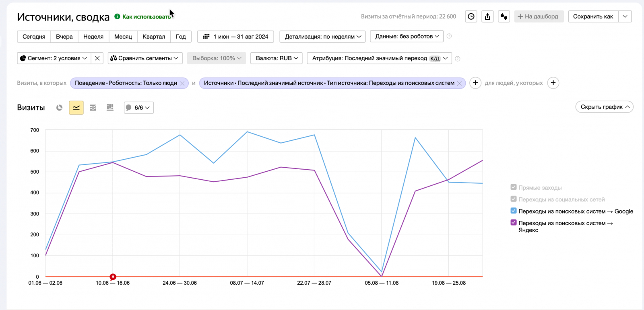Viewport: 644px width, 310px height.
Task: Open the Атрибуция dropdown
Action: point(380,58)
